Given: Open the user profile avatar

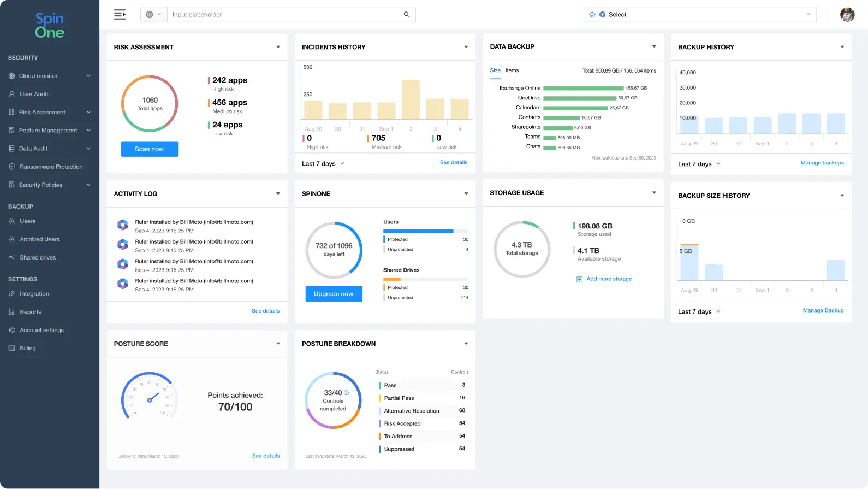Looking at the screenshot, I should (847, 15).
